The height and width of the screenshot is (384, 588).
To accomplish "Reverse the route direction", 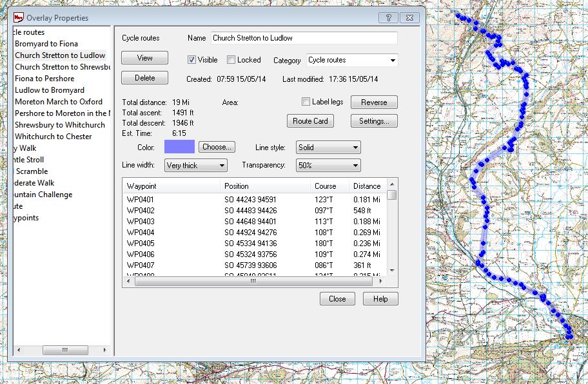I will coord(374,102).
